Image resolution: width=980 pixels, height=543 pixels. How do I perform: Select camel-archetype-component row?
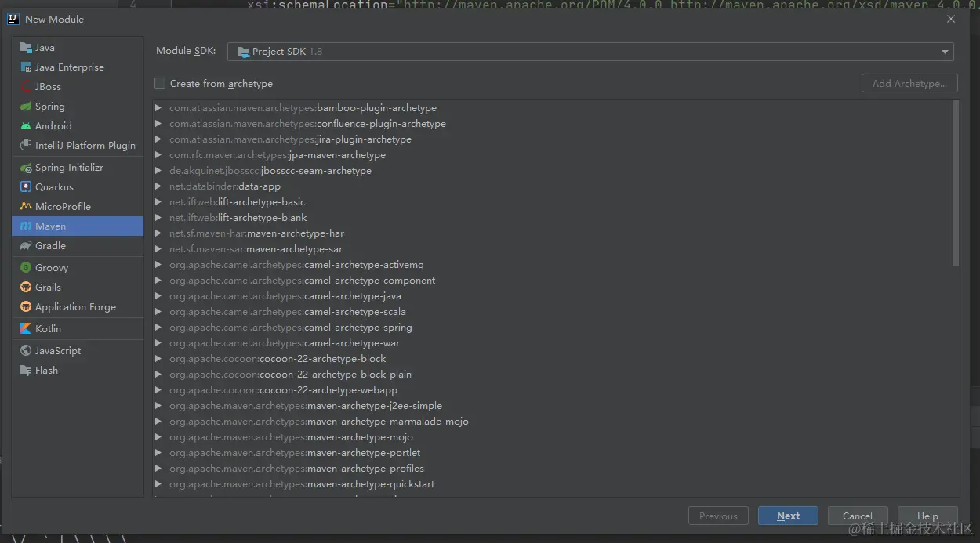pyautogui.click(x=553, y=281)
